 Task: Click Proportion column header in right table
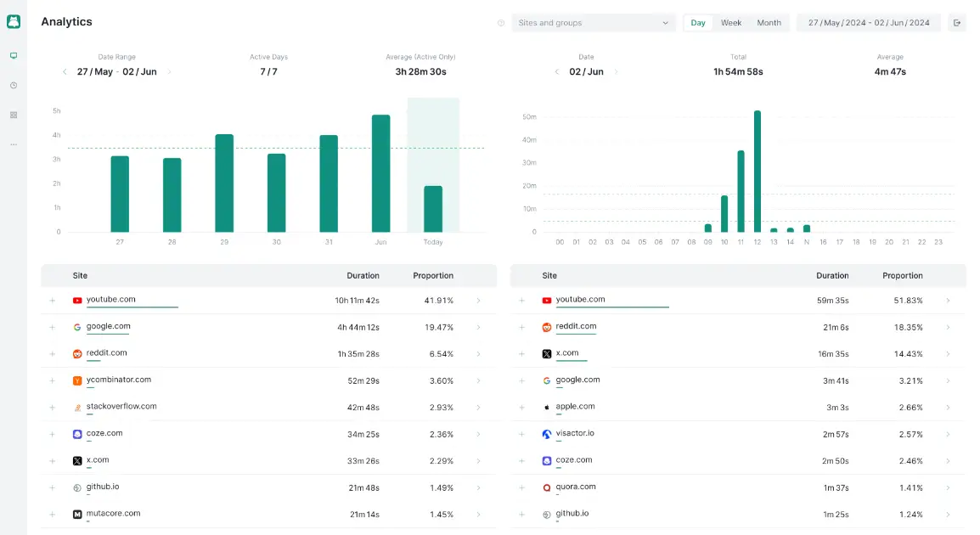(902, 276)
